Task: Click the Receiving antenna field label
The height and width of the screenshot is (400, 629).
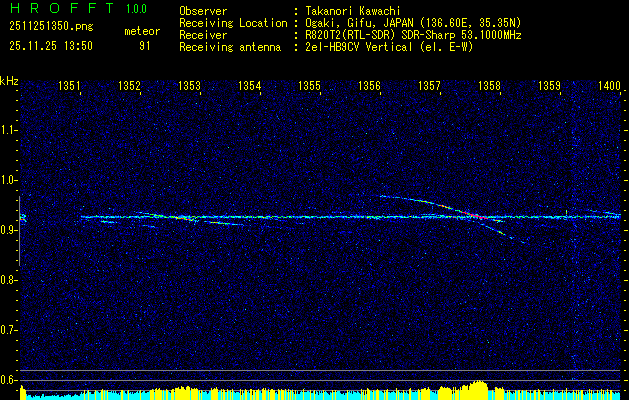Action: click(x=230, y=47)
